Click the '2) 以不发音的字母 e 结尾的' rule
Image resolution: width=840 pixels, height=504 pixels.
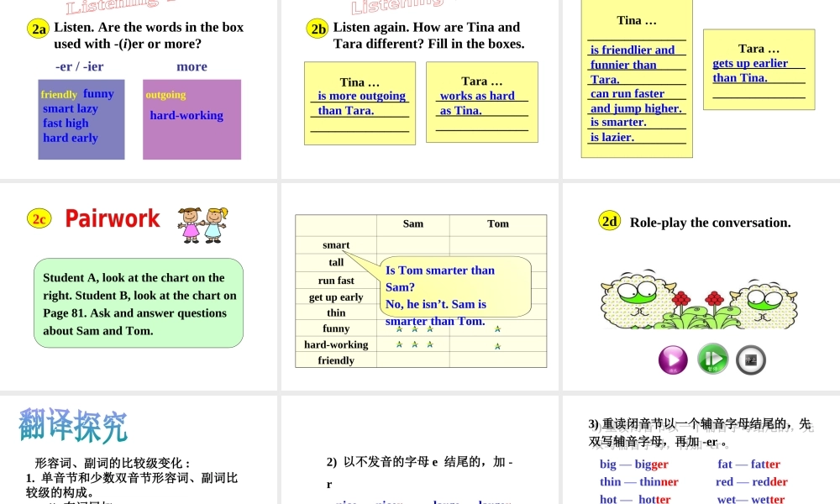[x=419, y=462]
